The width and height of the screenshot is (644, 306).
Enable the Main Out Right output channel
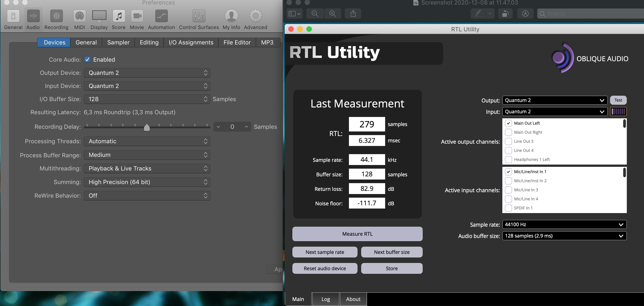click(x=508, y=132)
